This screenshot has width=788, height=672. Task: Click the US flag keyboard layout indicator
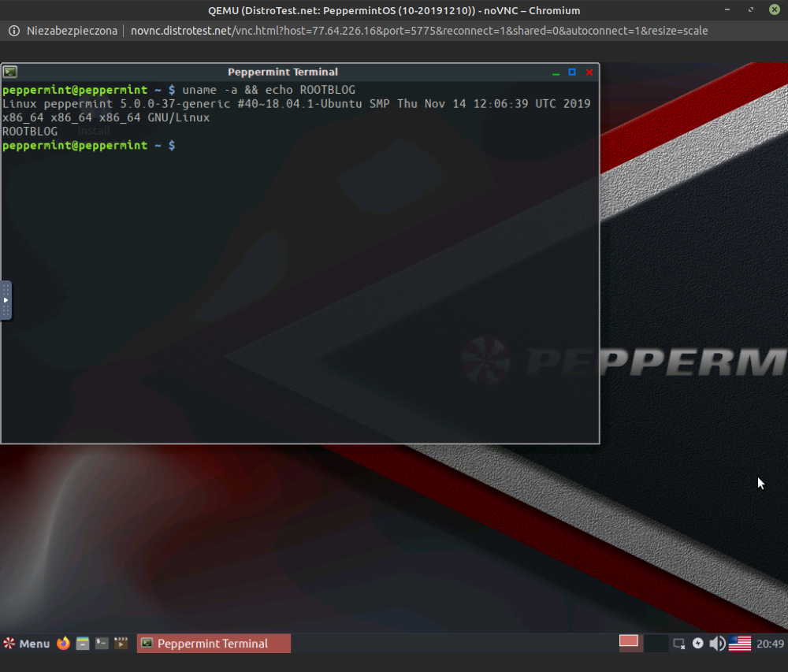click(739, 644)
